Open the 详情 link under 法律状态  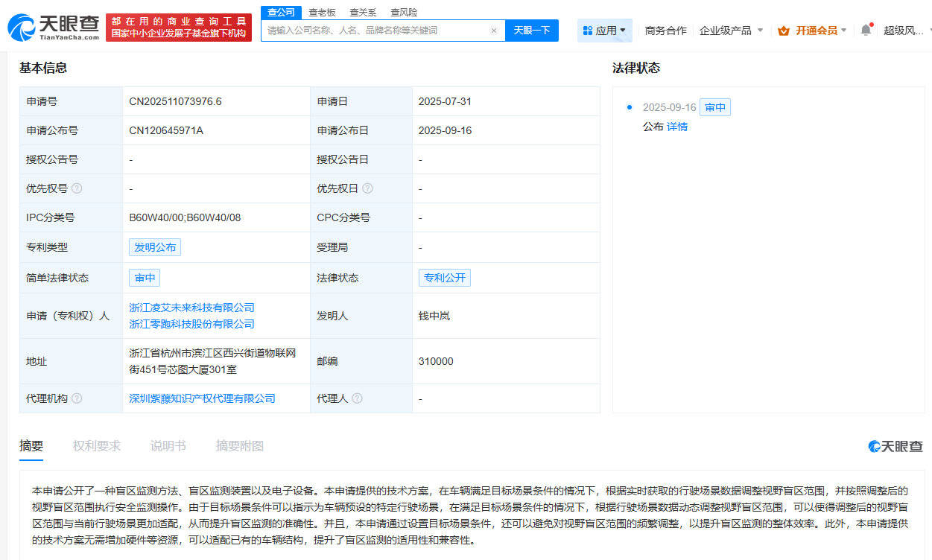[x=677, y=127]
